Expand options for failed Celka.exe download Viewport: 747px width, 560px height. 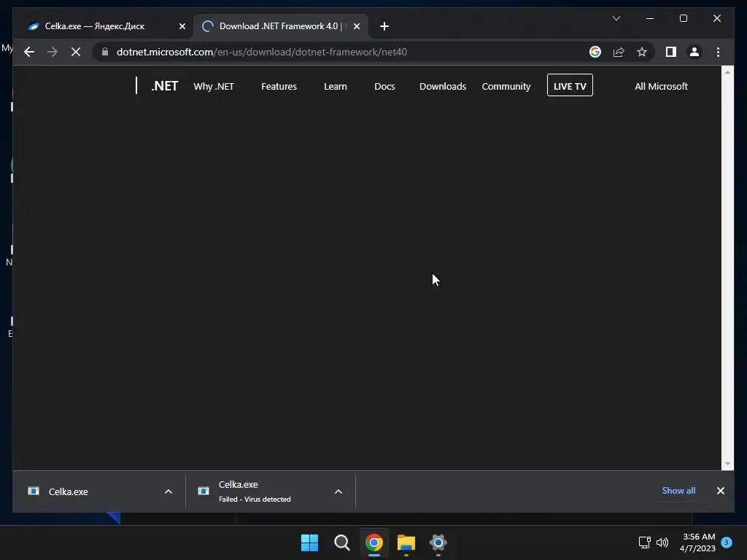click(338, 491)
